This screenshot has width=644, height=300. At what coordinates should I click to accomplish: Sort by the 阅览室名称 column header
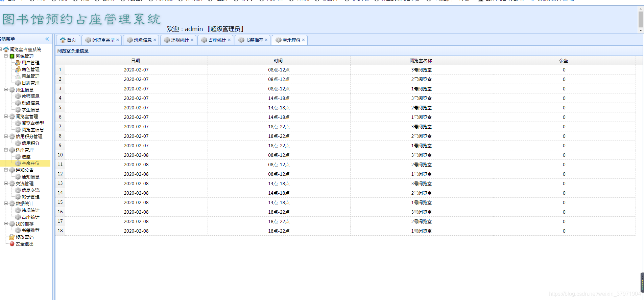[422, 61]
